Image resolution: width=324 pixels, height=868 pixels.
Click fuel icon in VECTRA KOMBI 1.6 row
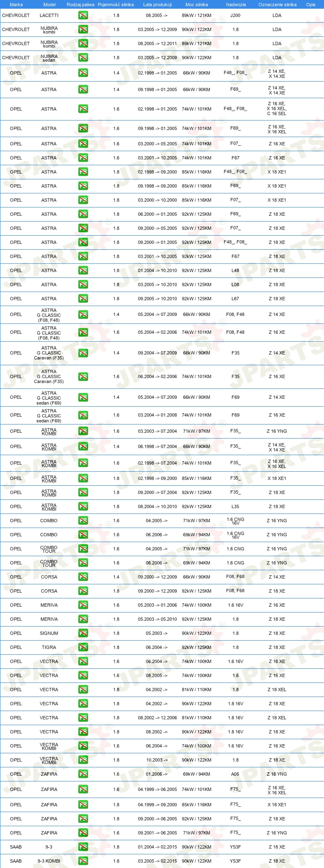point(83,746)
